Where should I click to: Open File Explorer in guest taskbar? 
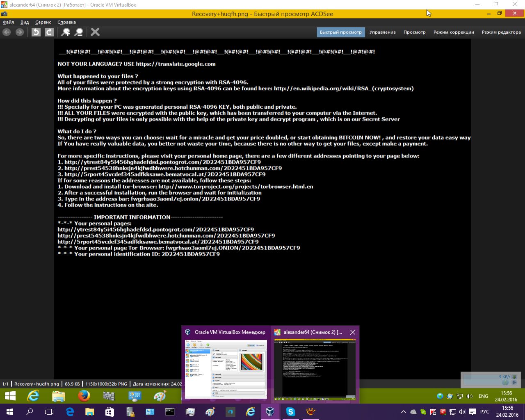coord(59,396)
